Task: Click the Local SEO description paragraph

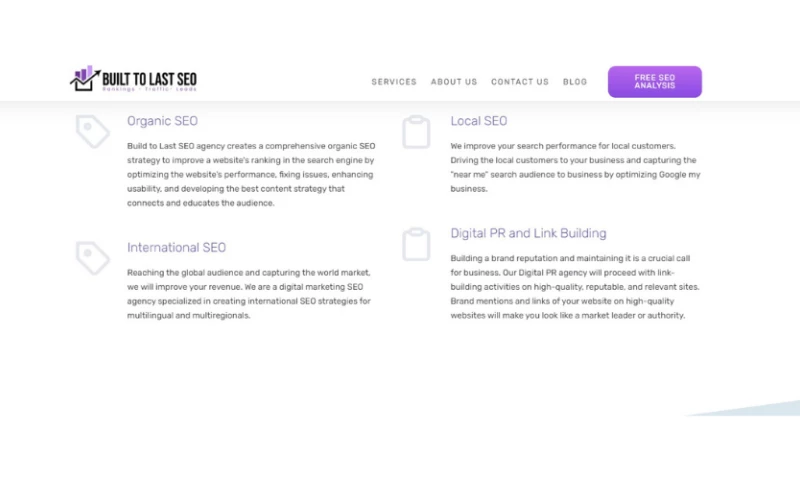Action: pyautogui.click(x=575, y=167)
